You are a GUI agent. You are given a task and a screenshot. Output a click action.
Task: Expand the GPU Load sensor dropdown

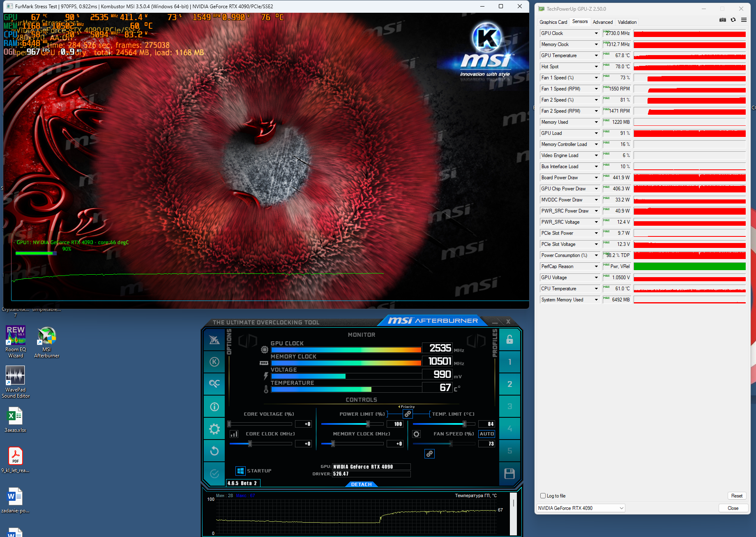(596, 133)
